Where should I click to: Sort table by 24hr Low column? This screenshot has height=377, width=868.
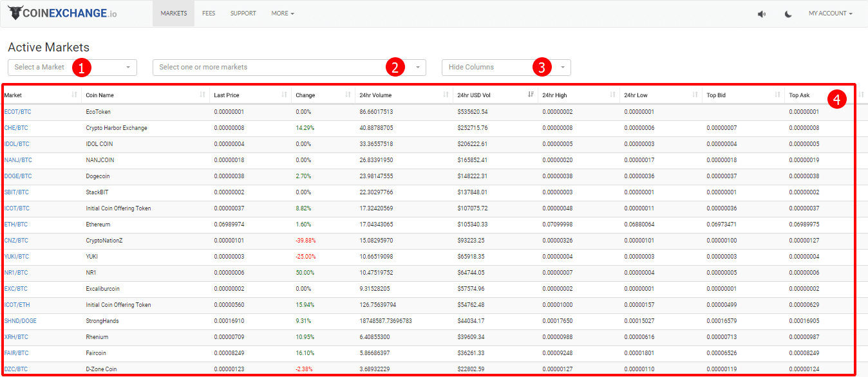coord(661,95)
